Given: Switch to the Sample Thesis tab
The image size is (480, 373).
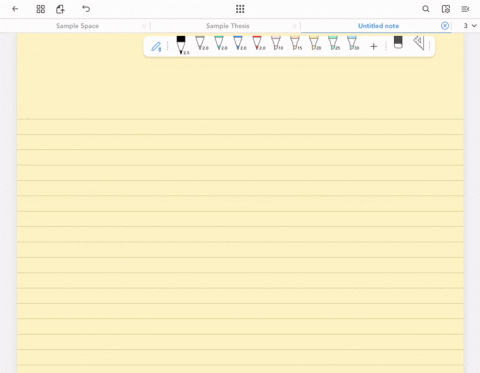Looking at the screenshot, I should click(x=228, y=26).
